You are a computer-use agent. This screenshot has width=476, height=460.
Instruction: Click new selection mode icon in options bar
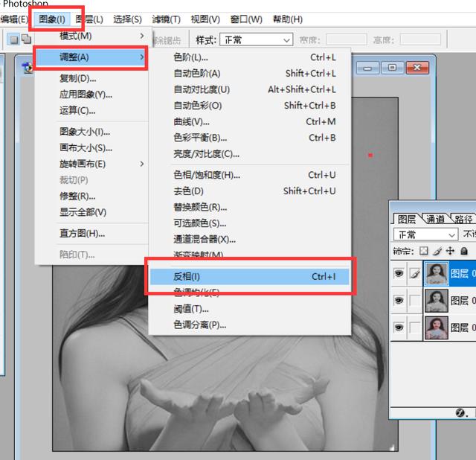point(13,39)
